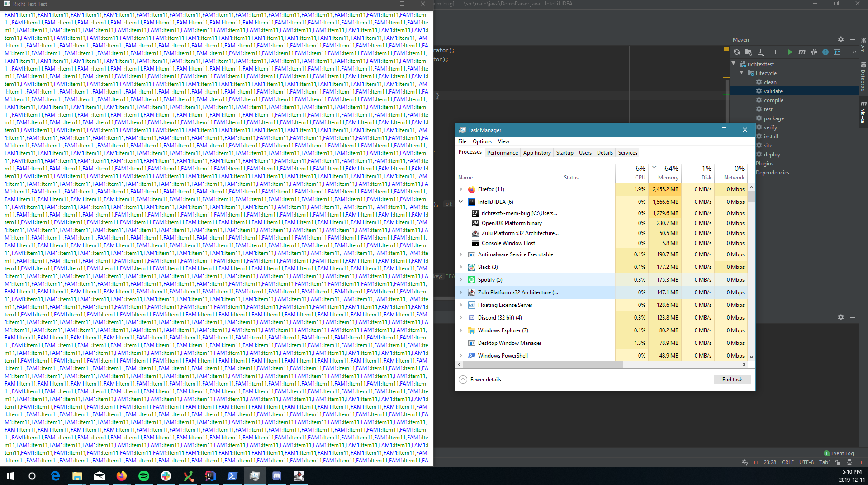Toggle the write-lock padlock in status bar
This screenshot has width=868, height=485.
coord(838,462)
